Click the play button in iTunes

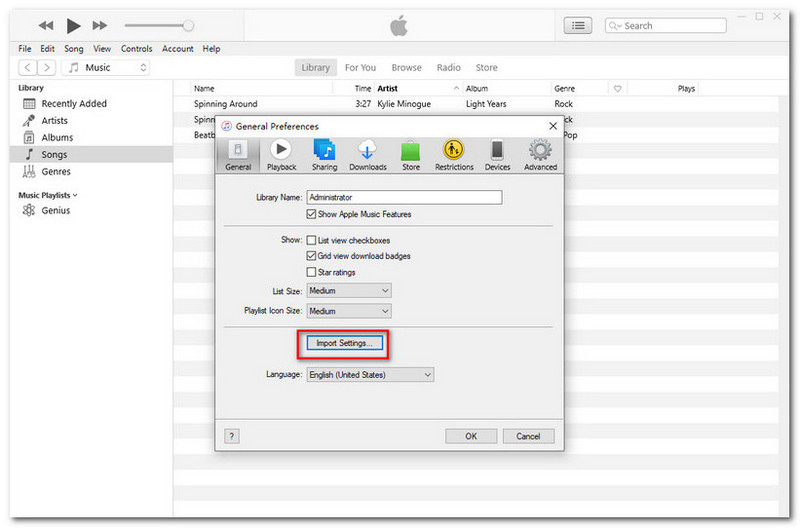point(73,25)
